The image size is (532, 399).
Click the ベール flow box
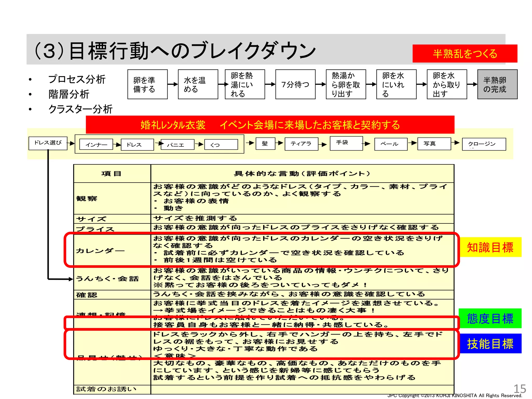pos(391,144)
